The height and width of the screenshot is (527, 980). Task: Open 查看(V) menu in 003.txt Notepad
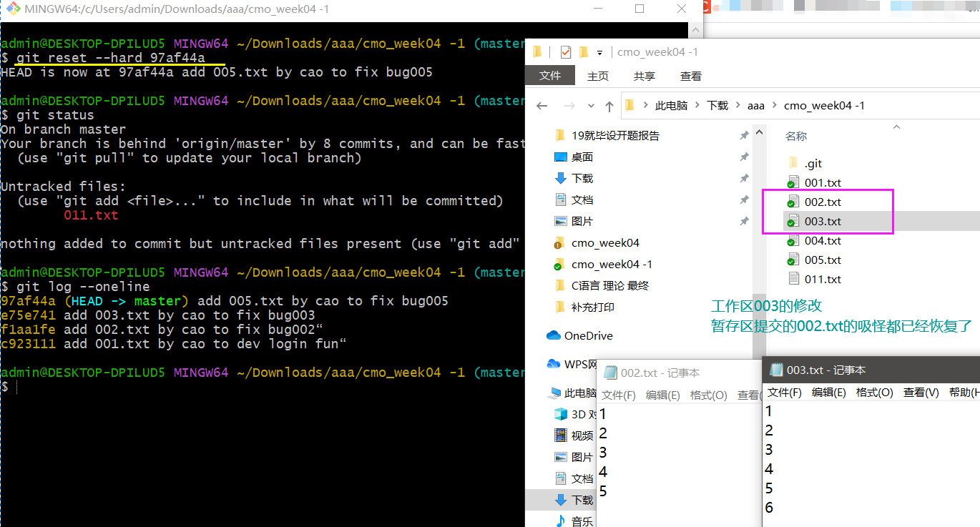921,393
